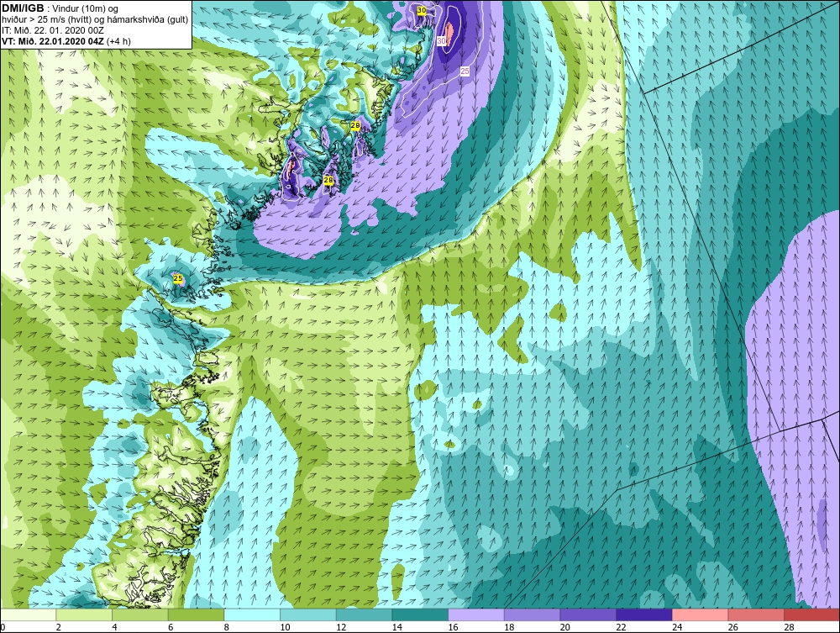Pick the 4–6 m/s green legend swatch

[139, 615]
